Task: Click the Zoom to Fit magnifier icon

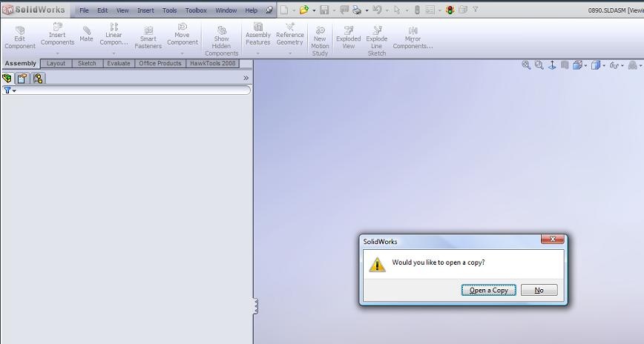Action: point(526,64)
